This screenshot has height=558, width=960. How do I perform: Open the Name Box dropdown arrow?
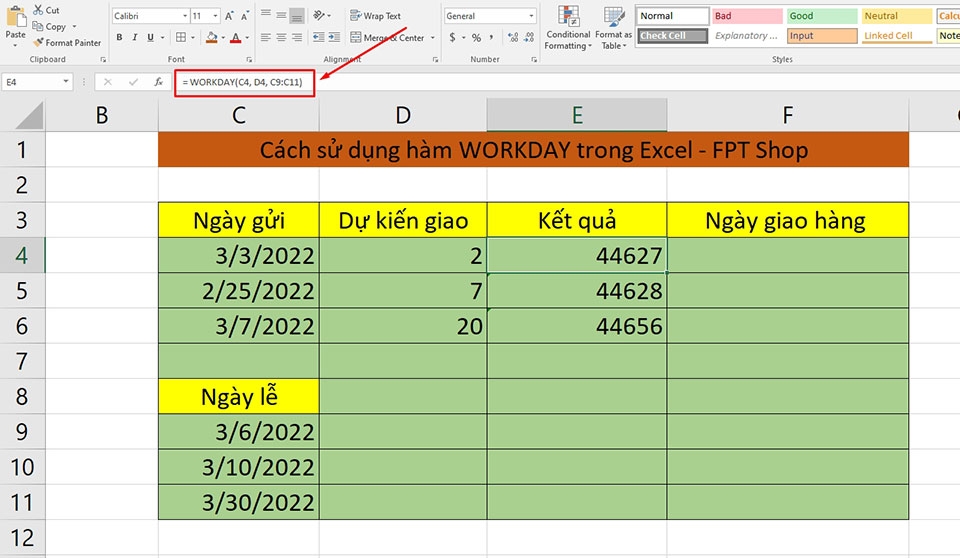coord(66,81)
